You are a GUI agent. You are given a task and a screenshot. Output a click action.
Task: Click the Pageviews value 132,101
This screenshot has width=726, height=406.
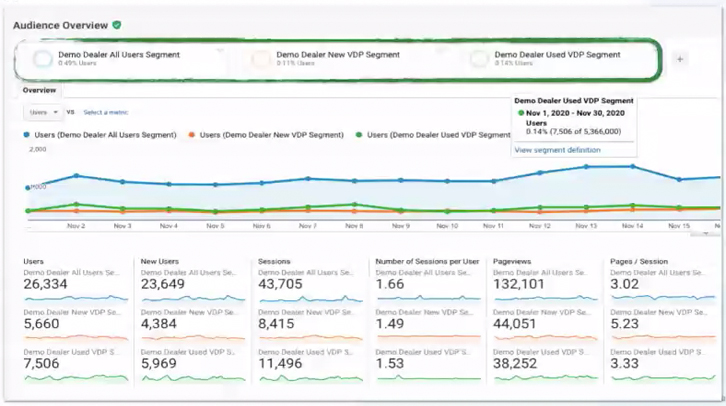pos(519,284)
